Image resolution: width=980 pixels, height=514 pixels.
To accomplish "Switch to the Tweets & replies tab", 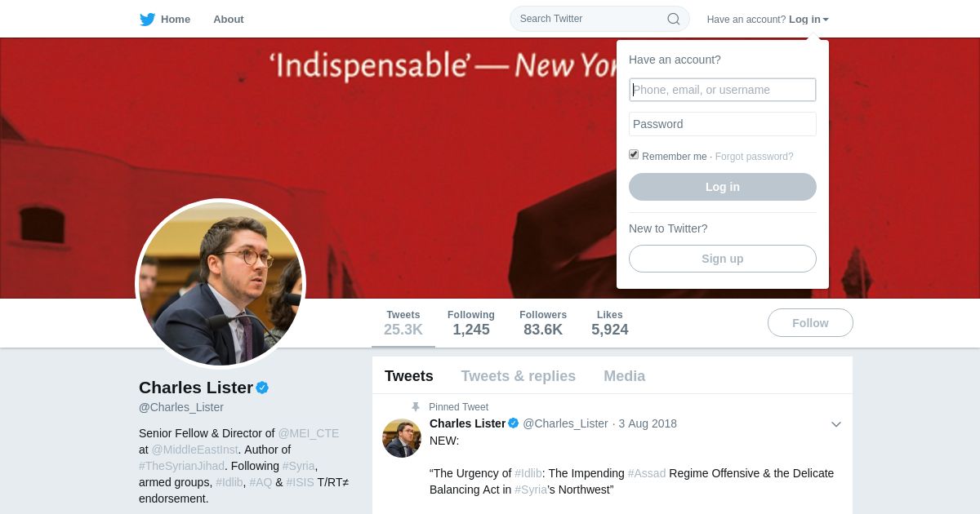I will pyautogui.click(x=518, y=376).
